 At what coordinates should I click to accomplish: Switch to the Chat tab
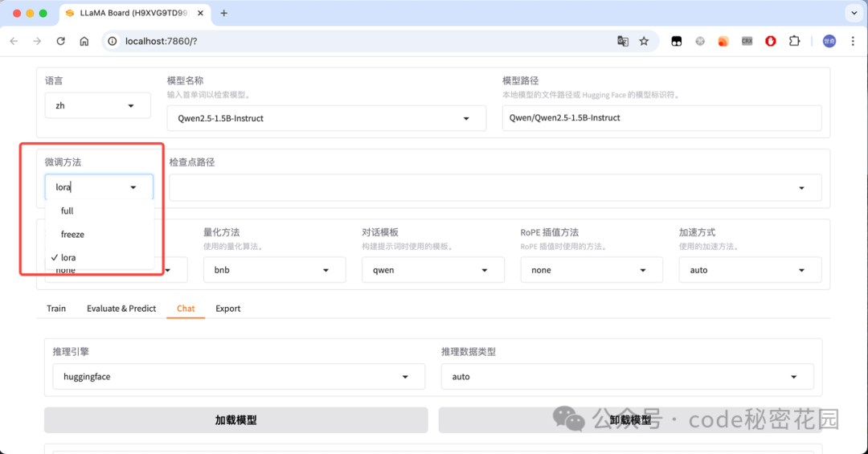[186, 309]
